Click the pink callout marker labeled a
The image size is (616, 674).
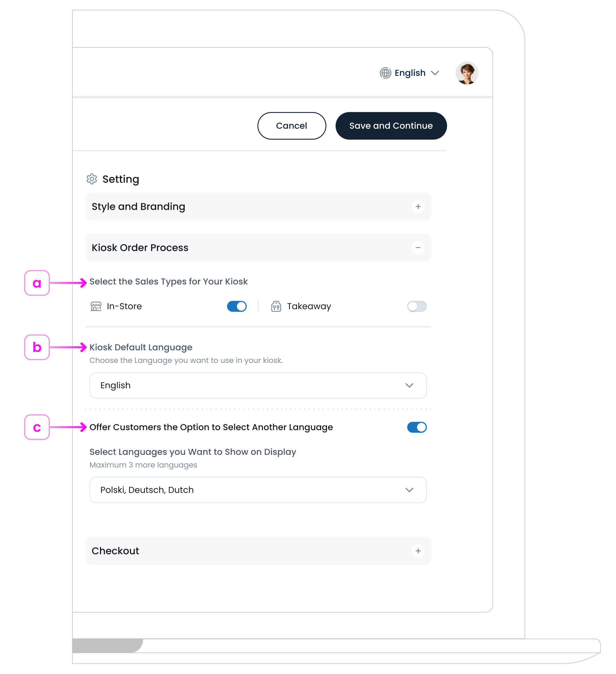click(x=37, y=283)
